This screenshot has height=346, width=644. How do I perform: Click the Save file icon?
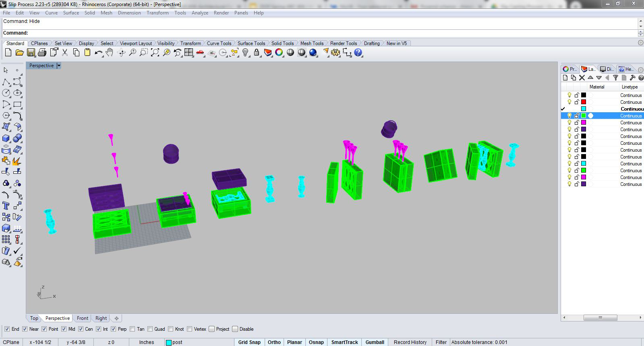(31, 53)
